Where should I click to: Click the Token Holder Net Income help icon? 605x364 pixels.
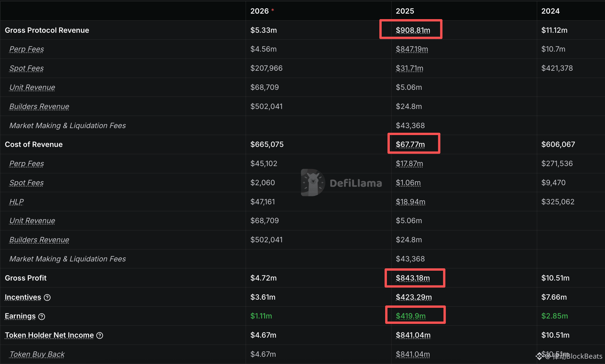tap(100, 336)
